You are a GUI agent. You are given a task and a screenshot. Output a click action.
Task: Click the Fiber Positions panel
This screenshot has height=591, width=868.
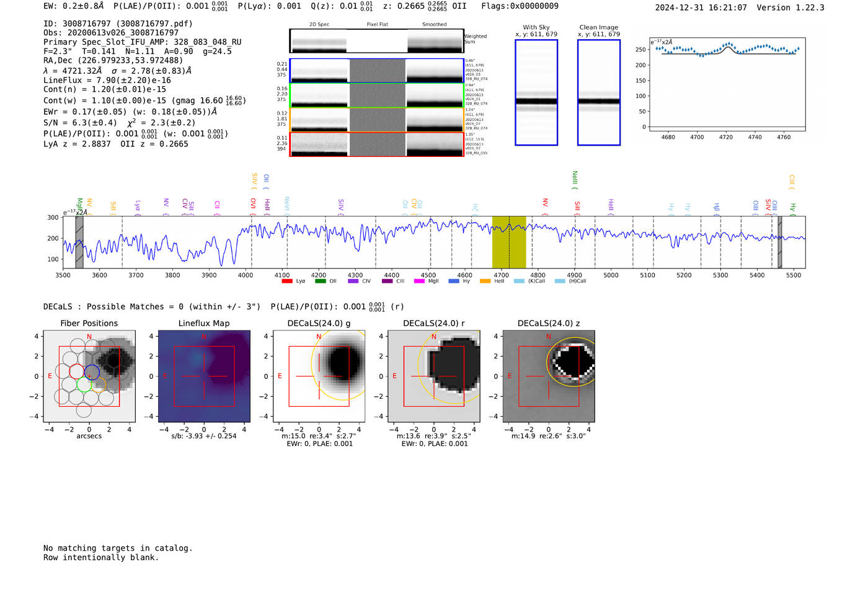(89, 376)
